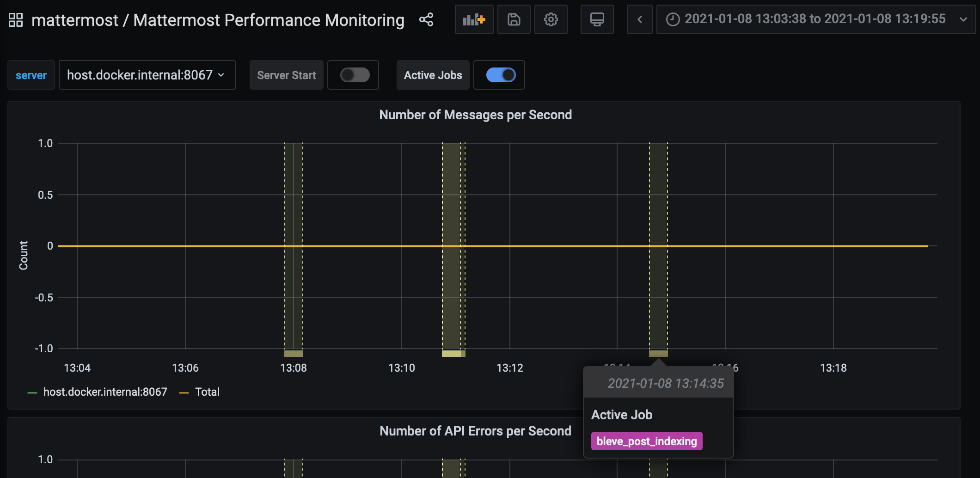The height and width of the screenshot is (478, 980).
Task: Save the dashboard using the save icon
Action: tap(514, 19)
